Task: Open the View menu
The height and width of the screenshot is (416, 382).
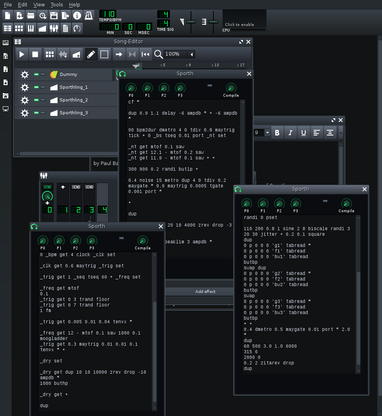Action: click(39, 5)
